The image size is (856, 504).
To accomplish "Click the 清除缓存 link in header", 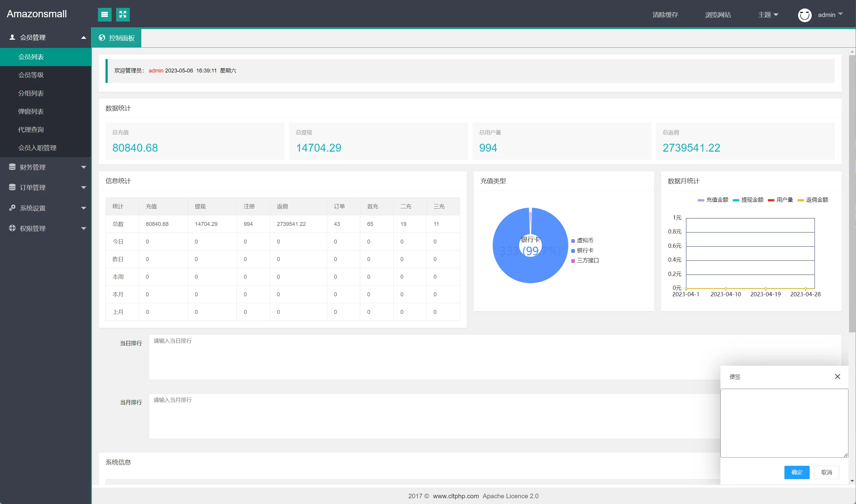I will point(665,15).
